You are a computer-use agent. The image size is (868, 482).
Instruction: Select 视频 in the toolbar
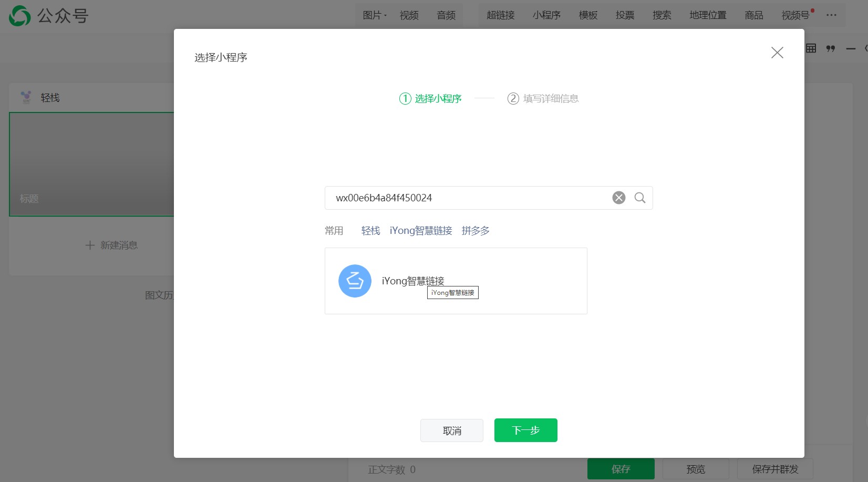[409, 15]
